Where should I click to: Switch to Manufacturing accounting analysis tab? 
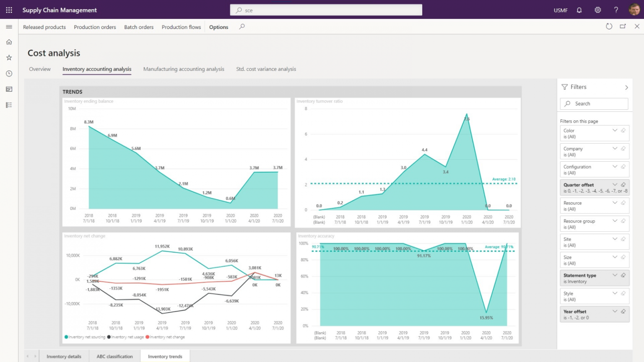[x=184, y=69]
